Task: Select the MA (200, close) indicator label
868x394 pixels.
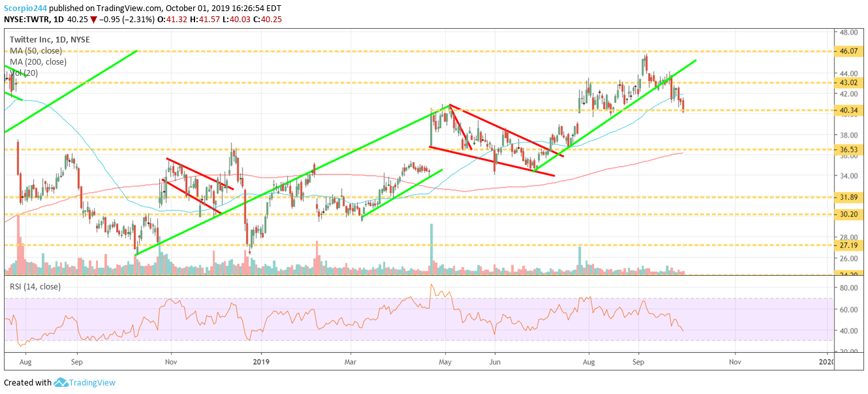Action: [x=38, y=62]
